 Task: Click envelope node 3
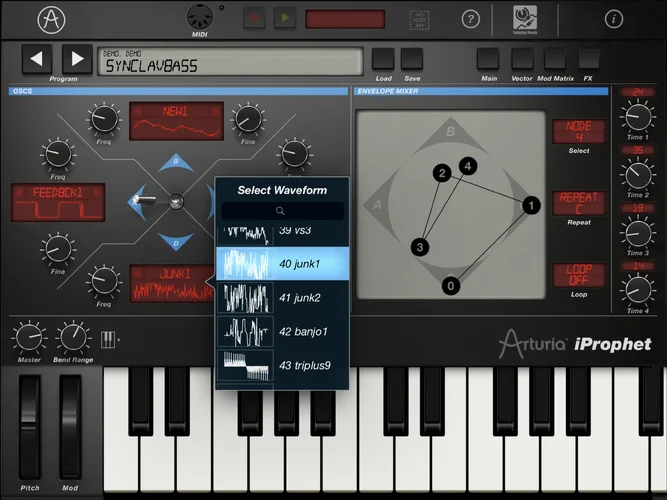(420, 247)
